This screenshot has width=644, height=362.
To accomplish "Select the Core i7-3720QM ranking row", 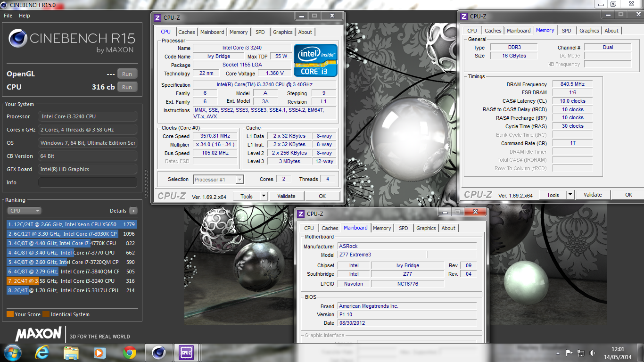I will click(72, 262).
